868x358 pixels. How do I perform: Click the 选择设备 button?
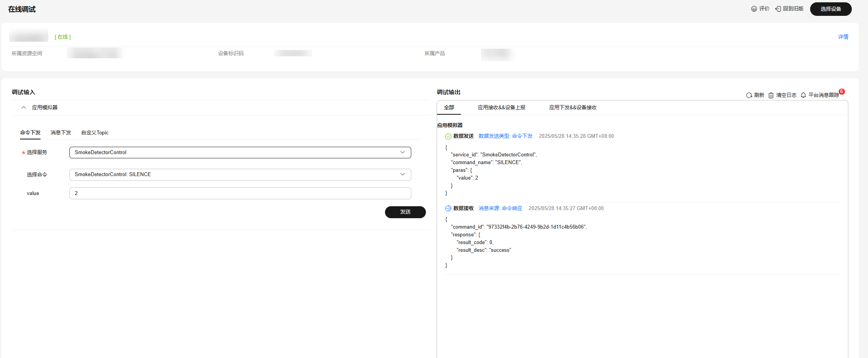tap(831, 9)
